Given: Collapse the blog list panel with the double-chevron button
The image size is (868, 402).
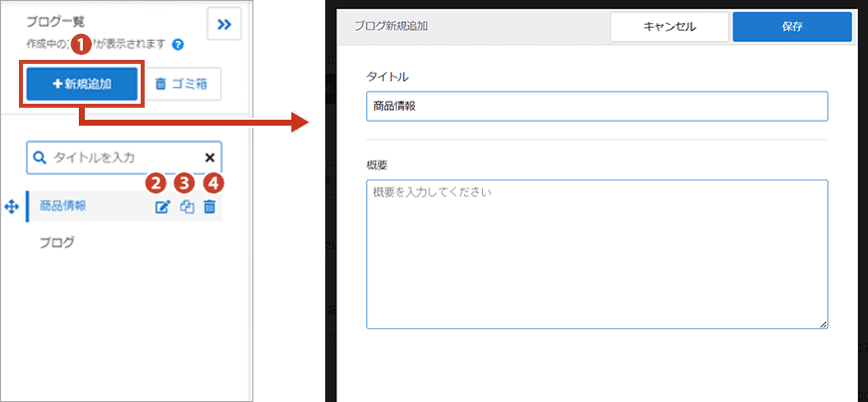Looking at the screenshot, I should pos(224,25).
